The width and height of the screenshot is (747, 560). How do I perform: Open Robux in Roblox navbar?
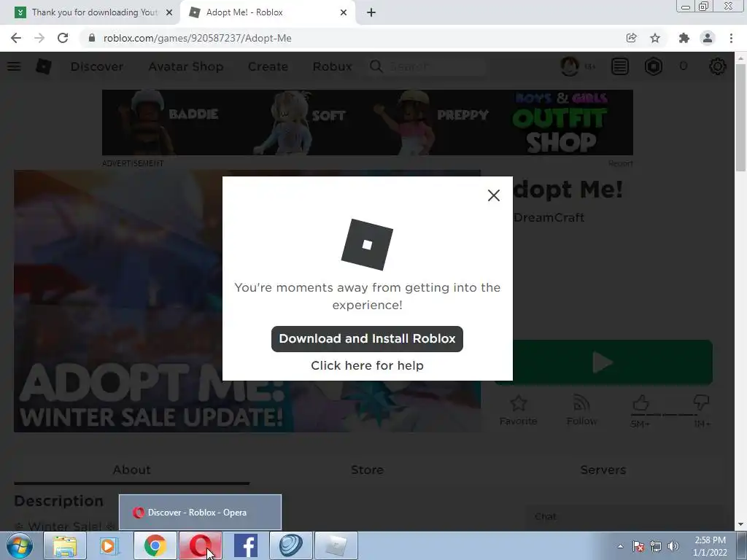[x=332, y=66]
